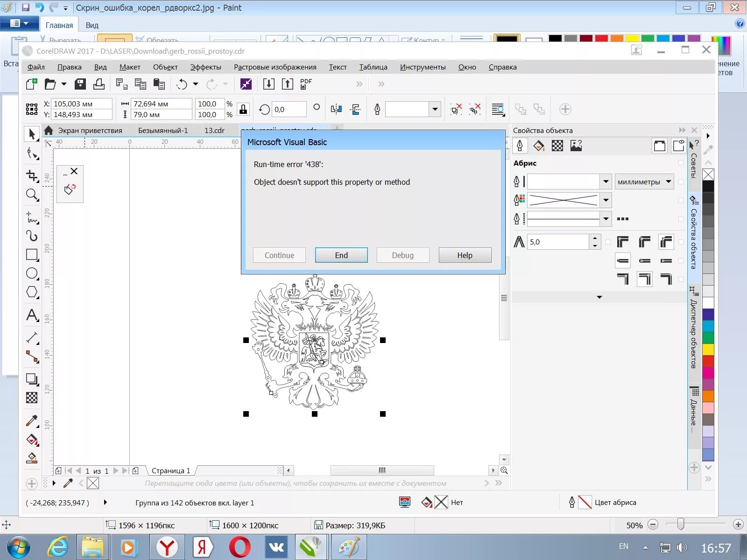The height and width of the screenshot is (560, 747).
Task: Toggle the lock ratio padlock button
Action: pos(243,109)
